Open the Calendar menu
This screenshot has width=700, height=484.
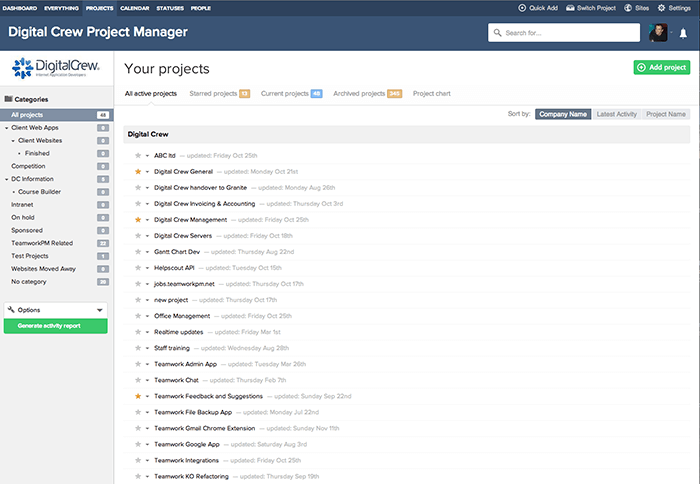point(135,8)
